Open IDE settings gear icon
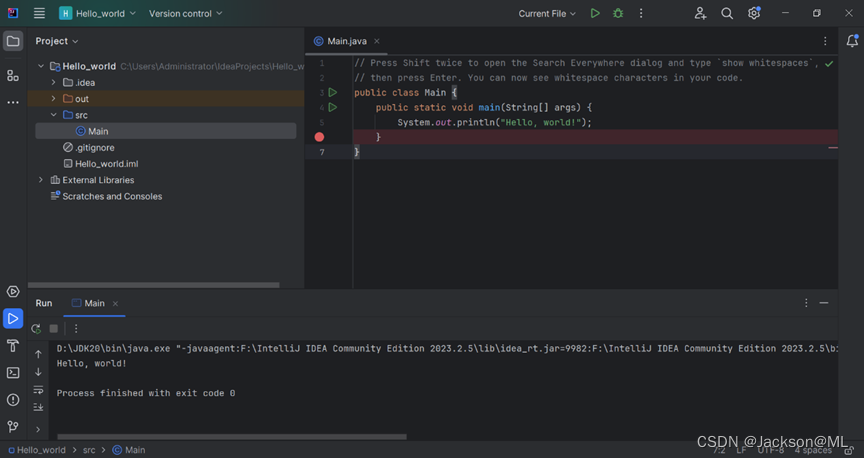 click(754, 14)
